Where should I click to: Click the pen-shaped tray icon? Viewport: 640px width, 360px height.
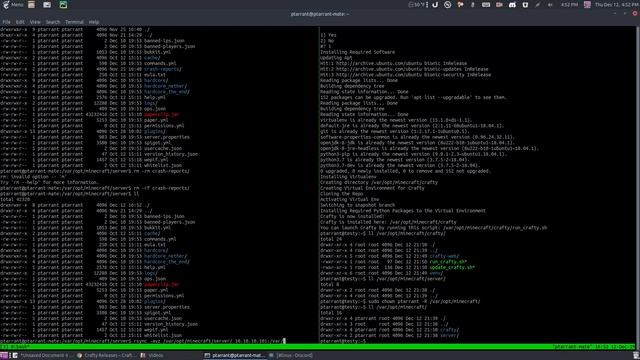pos(538,5)
